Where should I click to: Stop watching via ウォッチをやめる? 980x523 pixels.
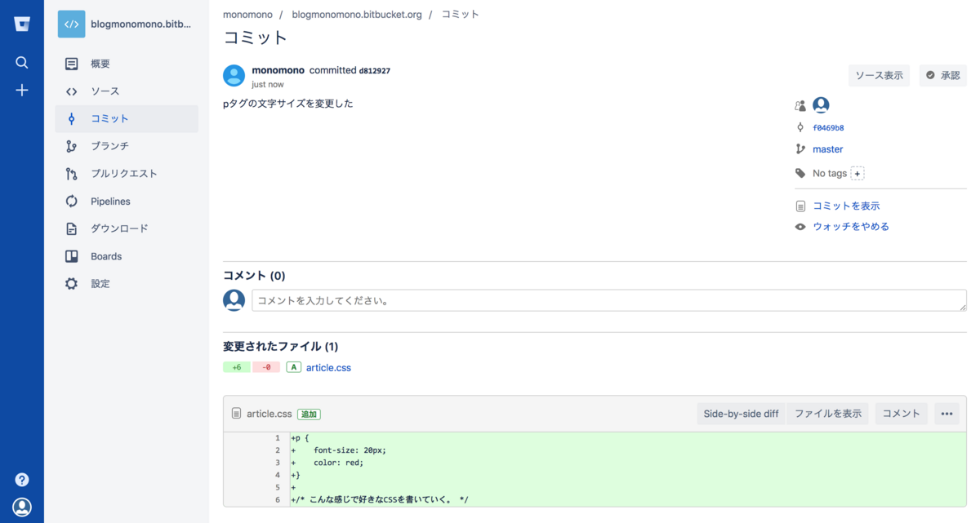pyautogui.click(x=851, y=227)
